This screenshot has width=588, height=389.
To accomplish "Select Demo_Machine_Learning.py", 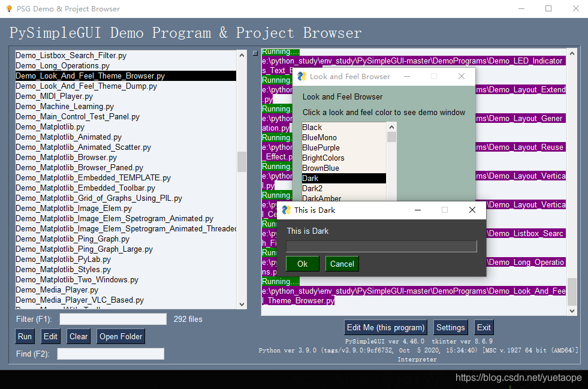I will (126, 107).
